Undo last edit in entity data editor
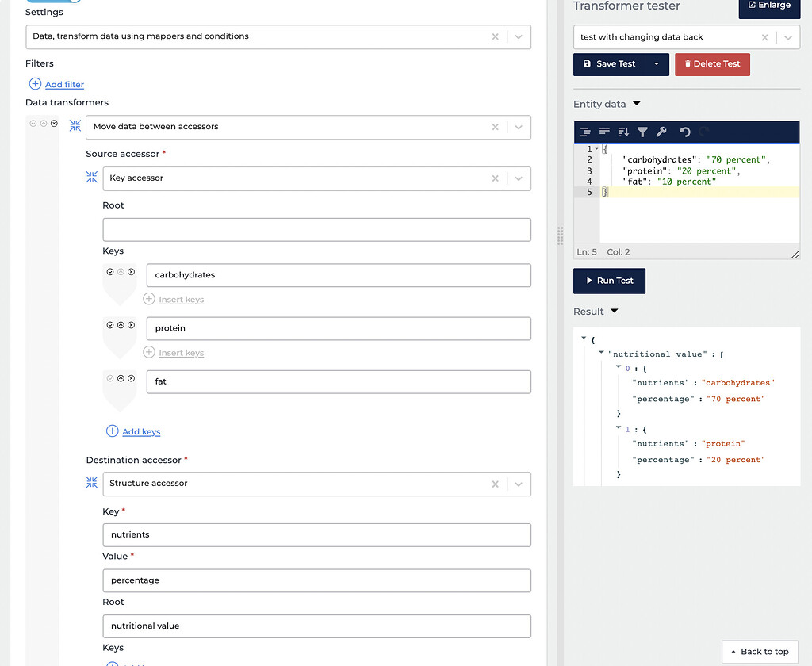The image size is (812, 666). click(x=684, y=132)
